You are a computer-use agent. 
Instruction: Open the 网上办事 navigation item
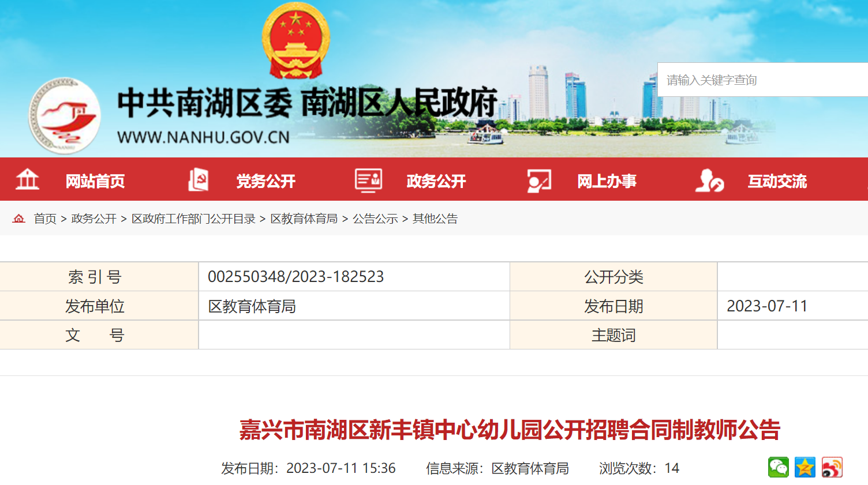click(607, 181)
